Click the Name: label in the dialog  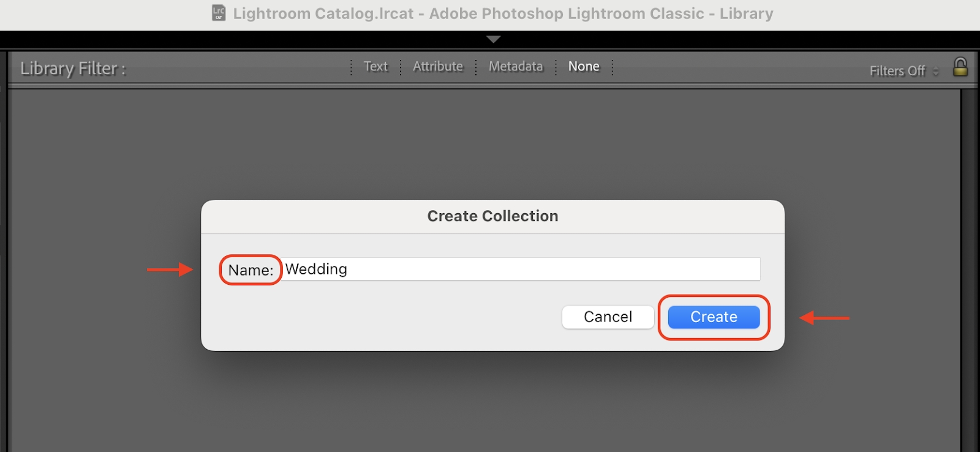(x=251, y=270)
